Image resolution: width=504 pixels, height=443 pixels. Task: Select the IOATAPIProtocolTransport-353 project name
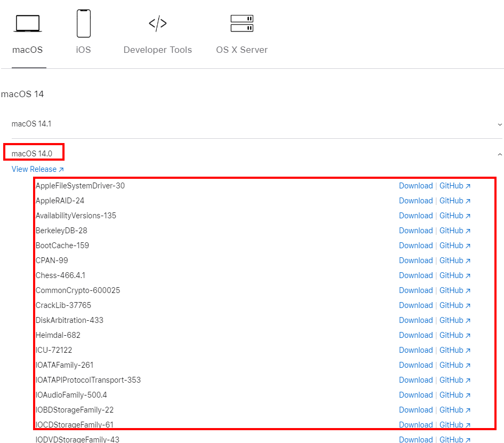88,380
